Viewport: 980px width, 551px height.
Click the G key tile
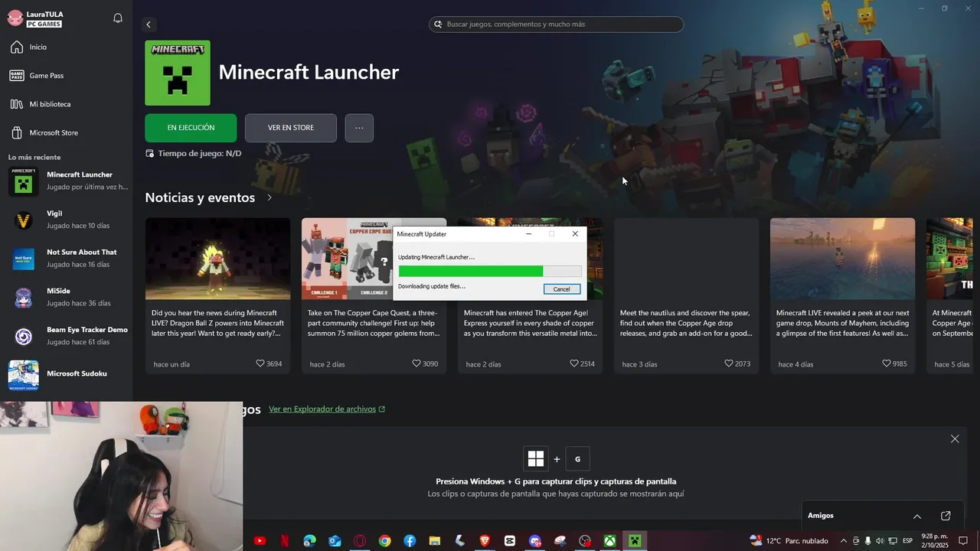click(577, 458)
